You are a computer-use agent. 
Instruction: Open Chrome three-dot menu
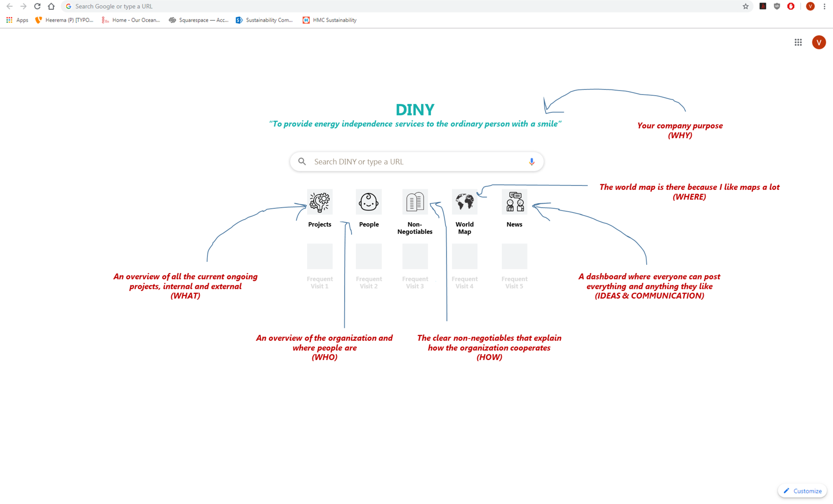824,6
